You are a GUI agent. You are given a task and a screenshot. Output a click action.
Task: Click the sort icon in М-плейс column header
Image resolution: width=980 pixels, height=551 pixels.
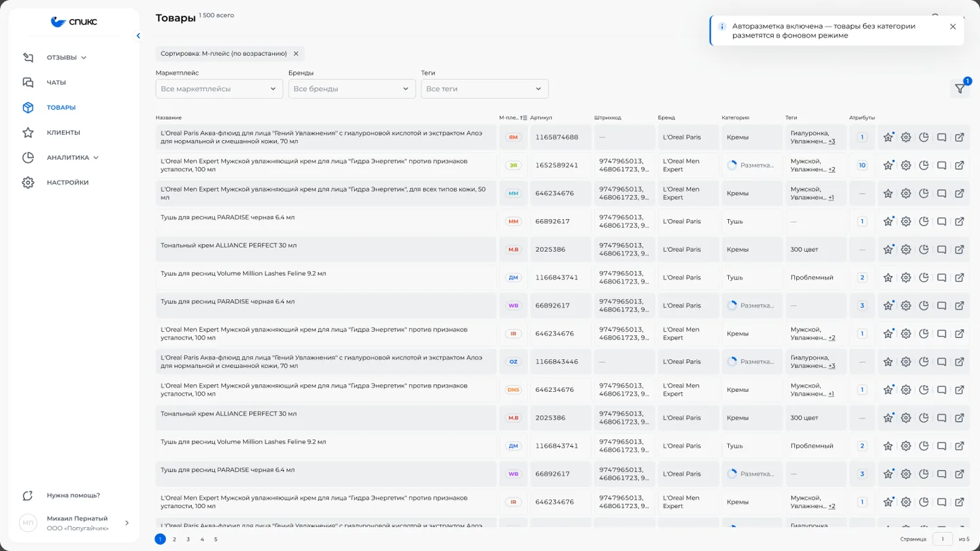523,118
